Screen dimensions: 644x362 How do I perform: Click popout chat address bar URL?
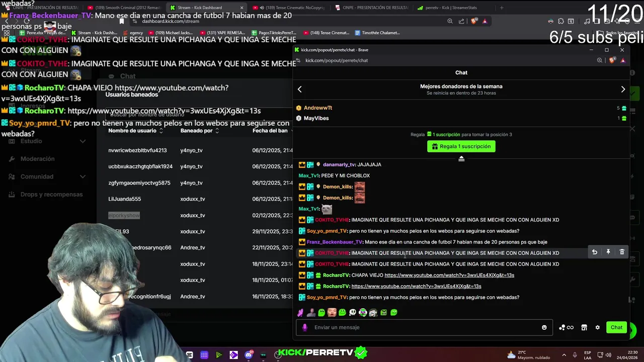pyautogui.click(x=337, y=60)
